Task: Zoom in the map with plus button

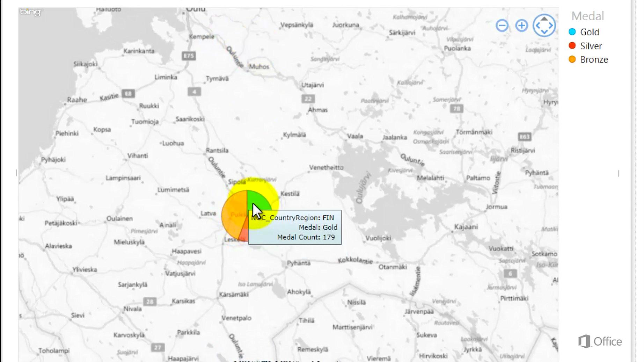Action: [x=521, y=26]
